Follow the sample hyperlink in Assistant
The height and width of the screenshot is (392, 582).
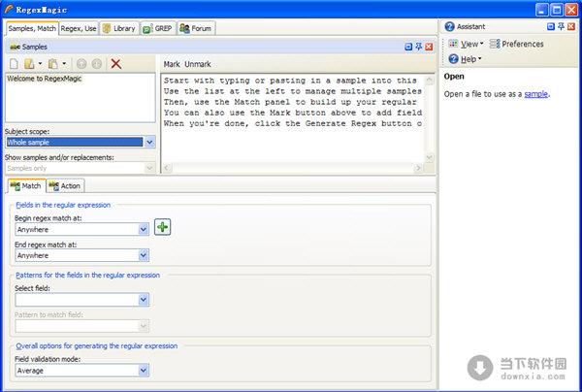coord(535,94)
